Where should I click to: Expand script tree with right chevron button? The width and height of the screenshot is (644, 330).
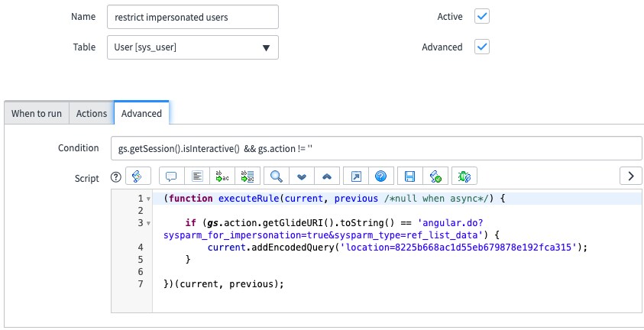[631, 176]
